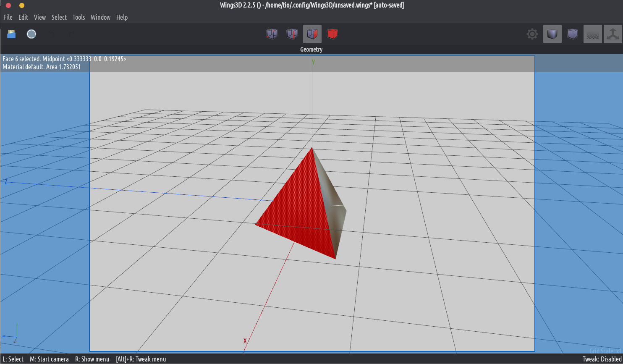
Task: Click the Geometry window title
Action: pyautogui.click(x=311, y=50)
